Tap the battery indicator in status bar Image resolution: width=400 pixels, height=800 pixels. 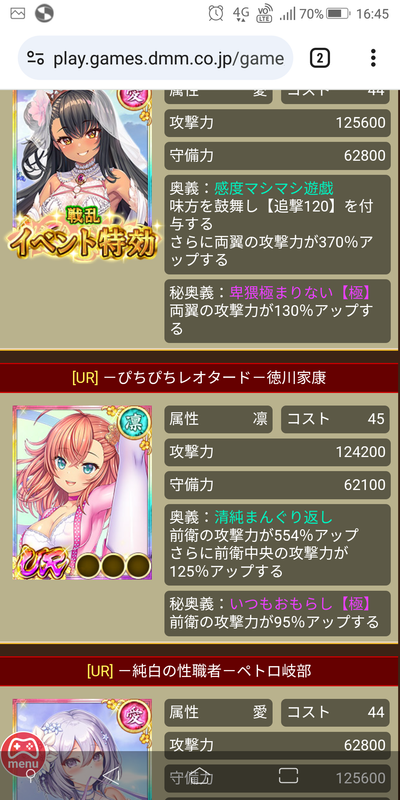click(337, 14)
